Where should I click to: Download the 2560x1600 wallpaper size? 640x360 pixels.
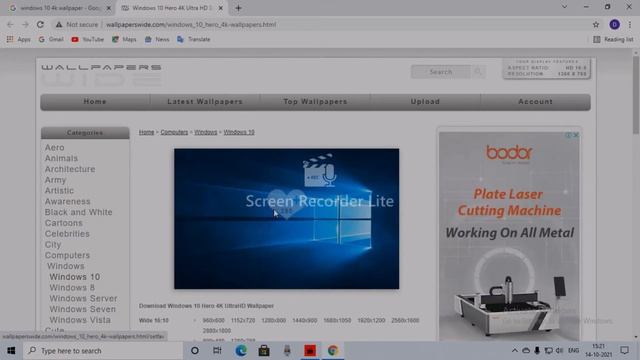point(405,320)
